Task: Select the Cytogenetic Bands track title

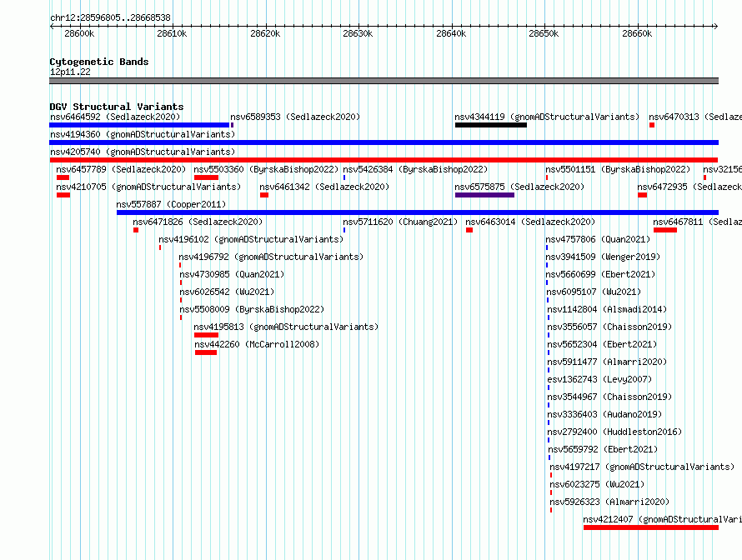Action: click(x=99, y=62)
